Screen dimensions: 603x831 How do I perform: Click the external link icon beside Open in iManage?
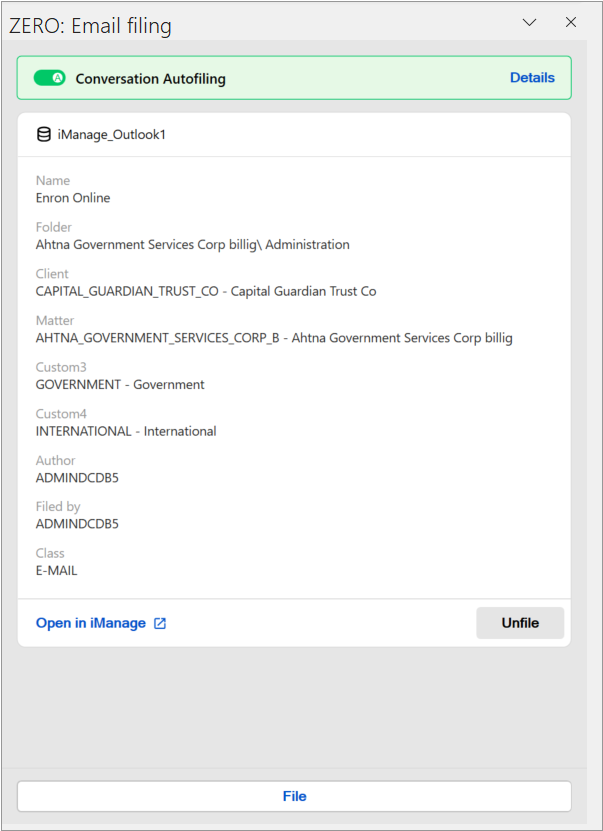point(159,624)
